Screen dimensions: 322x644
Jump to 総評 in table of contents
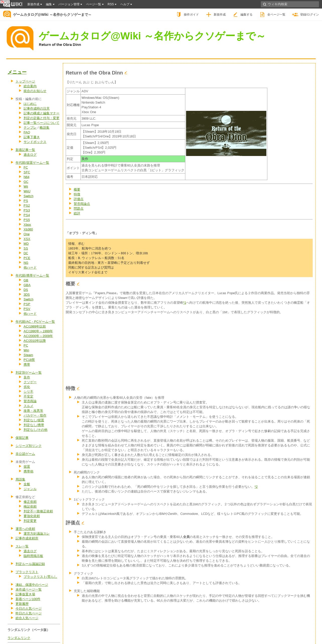(77, 213)
